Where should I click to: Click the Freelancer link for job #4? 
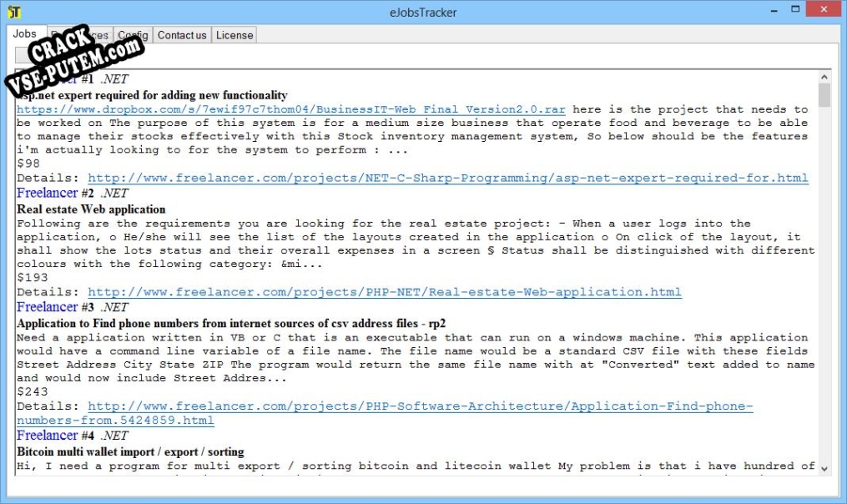pyautogui.click(x=47, y=435)
